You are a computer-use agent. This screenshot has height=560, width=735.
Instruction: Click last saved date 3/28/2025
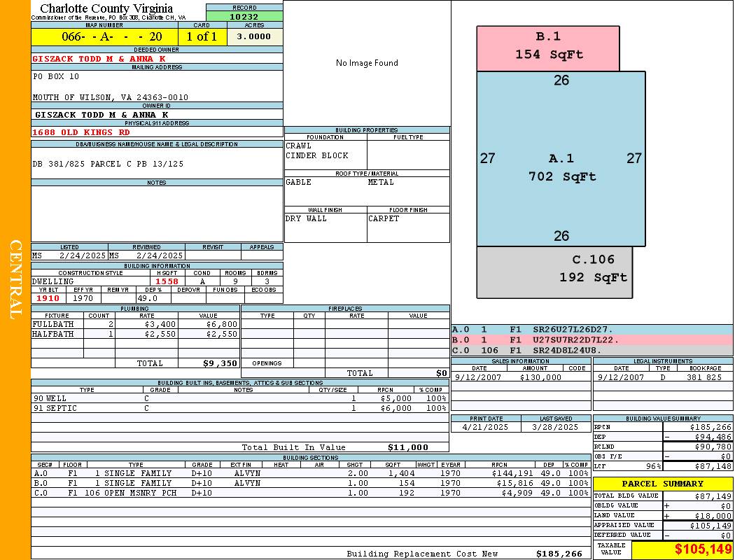click(x=555, y=428)
